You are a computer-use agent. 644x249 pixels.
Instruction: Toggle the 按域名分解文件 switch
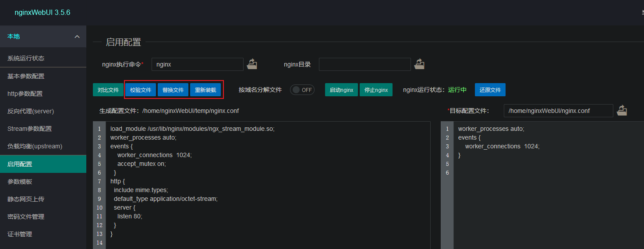click(302, 90)
